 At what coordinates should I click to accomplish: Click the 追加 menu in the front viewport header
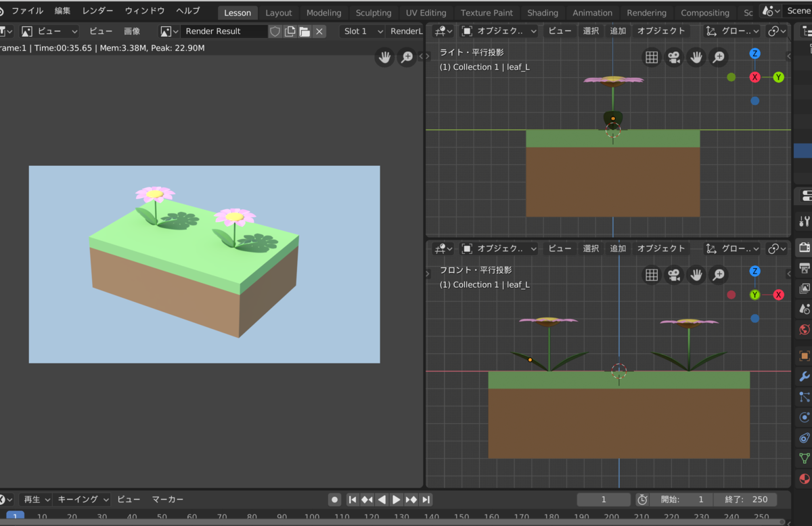pos(617,248)
